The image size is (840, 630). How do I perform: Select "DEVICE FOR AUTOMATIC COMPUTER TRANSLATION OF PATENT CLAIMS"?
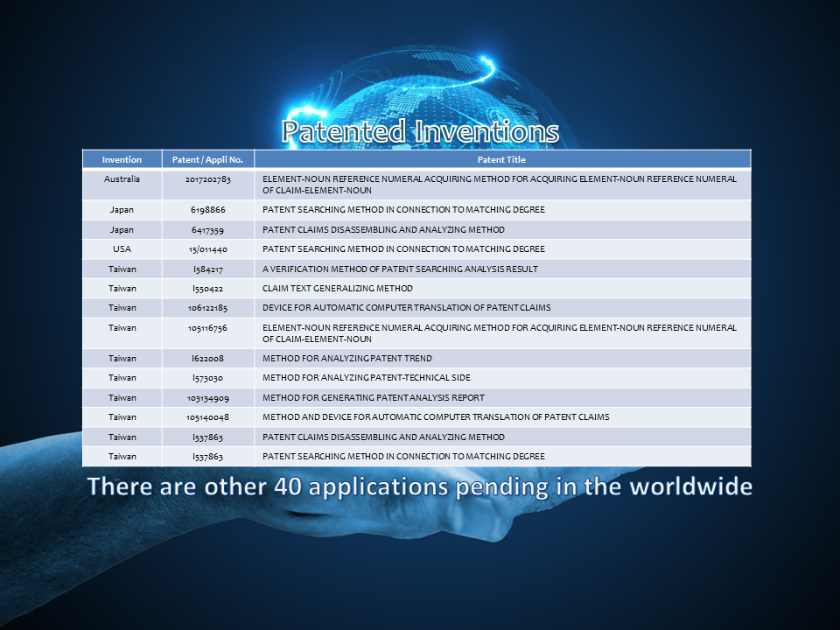pyautogui.click(x=407, y=307)
